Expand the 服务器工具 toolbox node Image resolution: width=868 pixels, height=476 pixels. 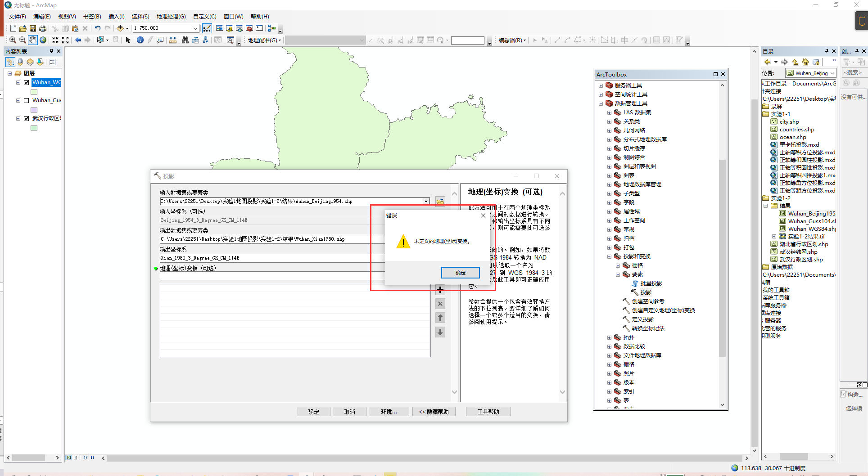[x=601, y=85]
